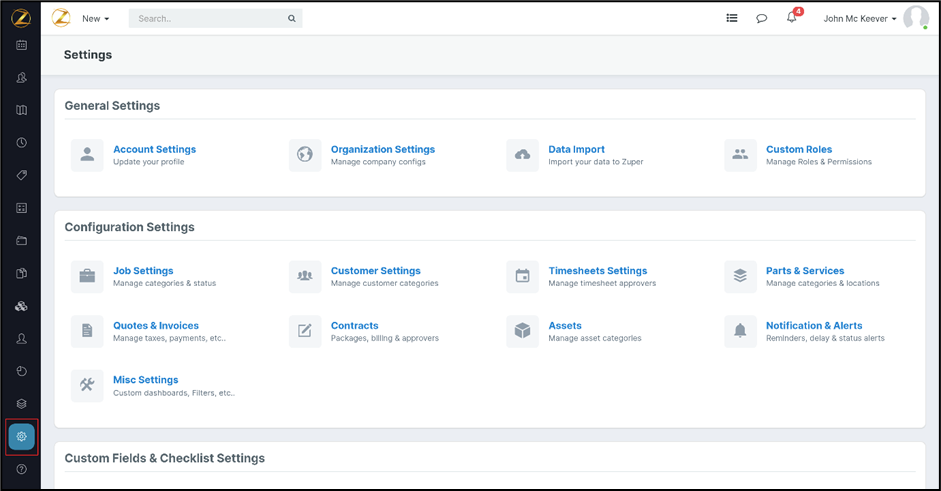Click into the Search input field

[210, 18]
